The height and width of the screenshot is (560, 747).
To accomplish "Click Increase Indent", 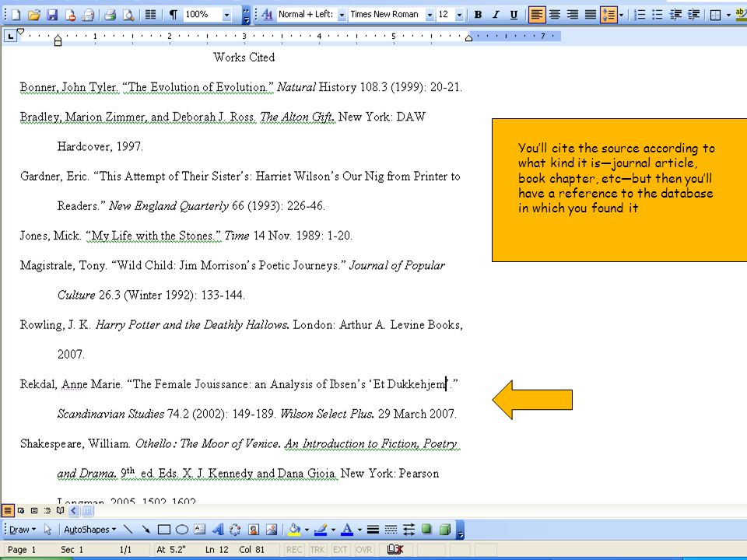I will click(x=693, y=15).
